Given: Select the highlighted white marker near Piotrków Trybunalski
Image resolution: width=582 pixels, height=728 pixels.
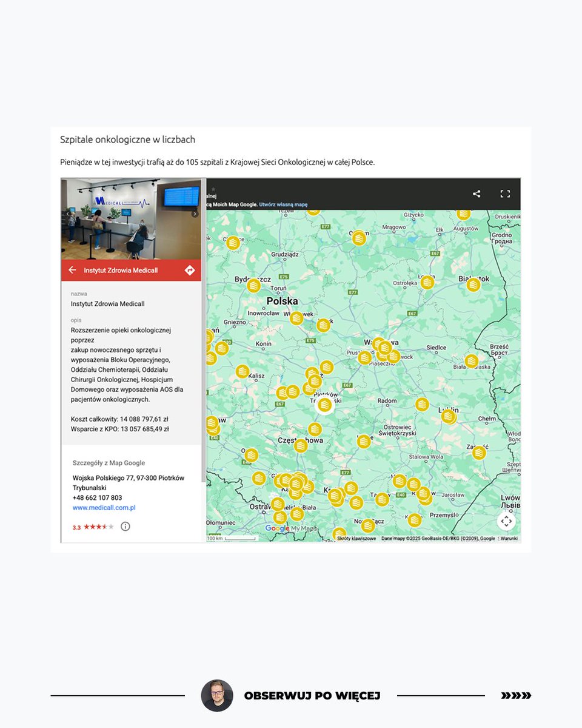Looking at the screenshot, I should (x=324, y=405).
